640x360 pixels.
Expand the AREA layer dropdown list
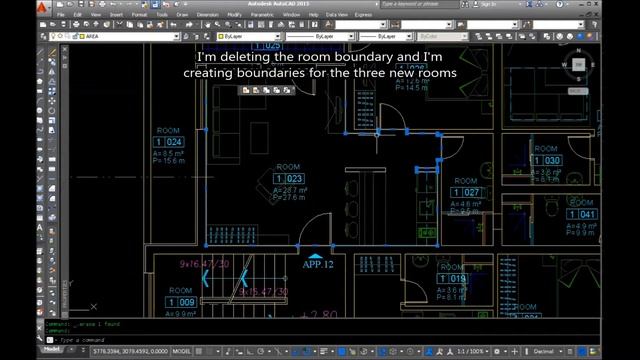point(176,36)
